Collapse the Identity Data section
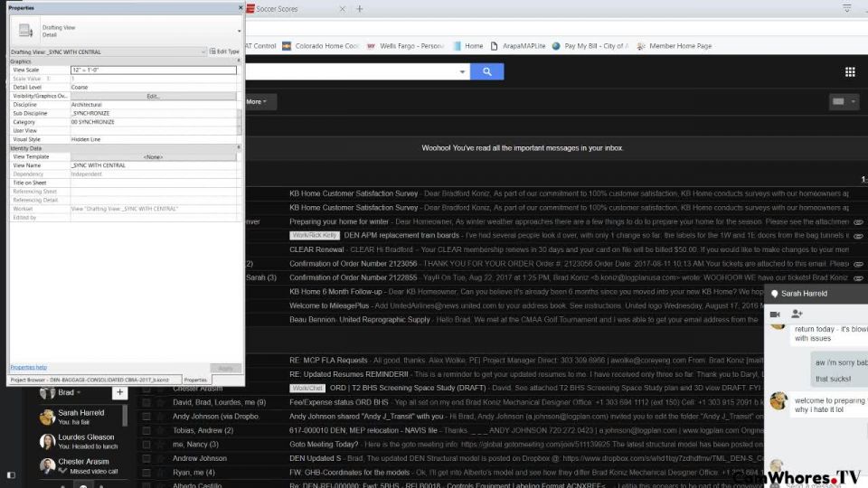Screen dimensions: 868x488 239,147
